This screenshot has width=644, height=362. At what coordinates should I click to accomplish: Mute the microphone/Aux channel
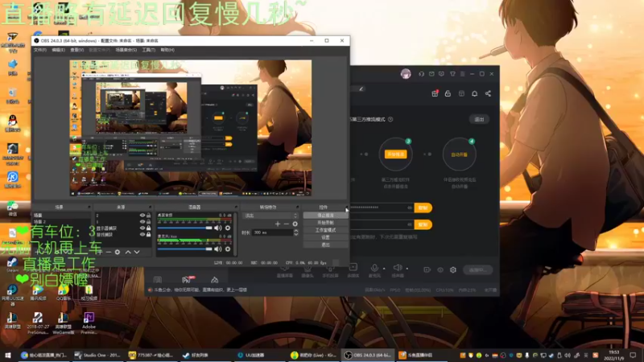[x=217, y=249]
